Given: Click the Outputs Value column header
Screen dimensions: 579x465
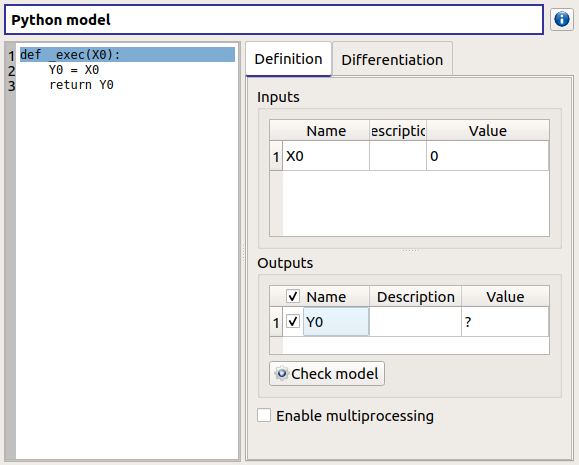Looking at the screenshot, I should 505,297.
